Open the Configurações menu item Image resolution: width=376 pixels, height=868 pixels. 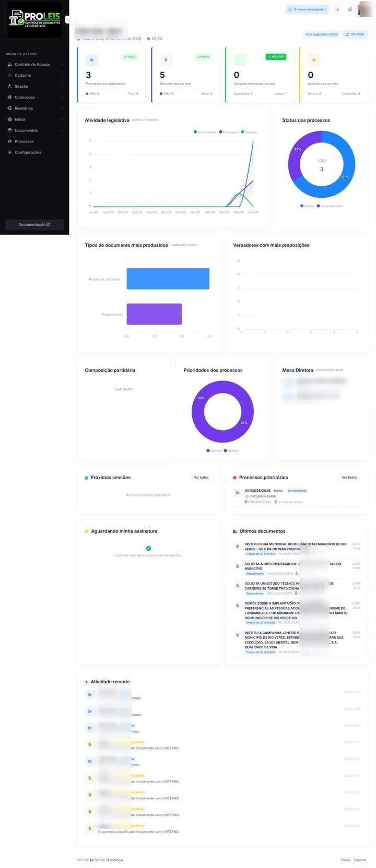click(34, 152)
